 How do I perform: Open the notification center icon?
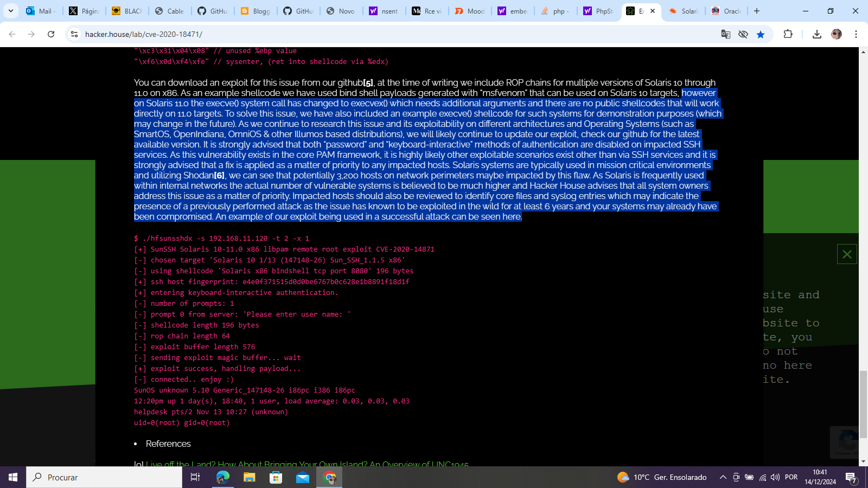coord(851,477)
